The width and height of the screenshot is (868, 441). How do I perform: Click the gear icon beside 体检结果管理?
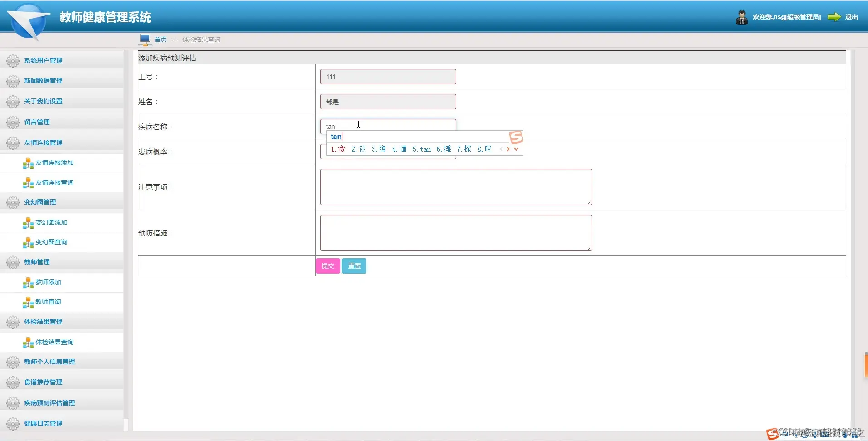(x=13, y=322)
